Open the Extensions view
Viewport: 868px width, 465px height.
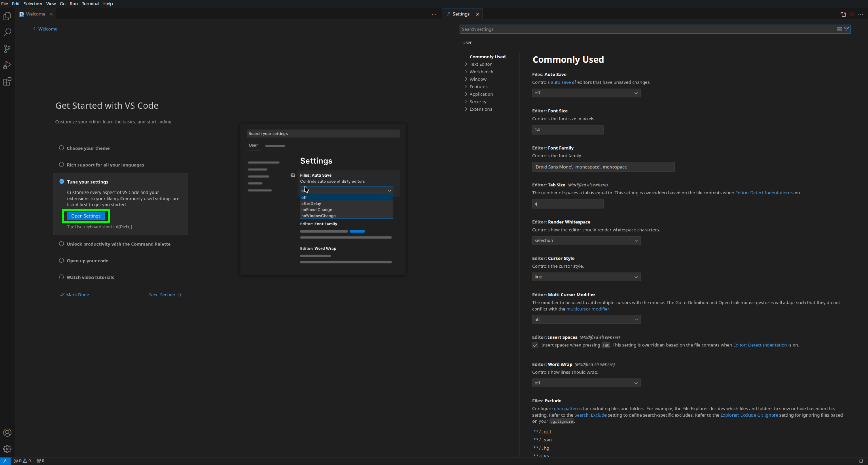(7, 82)
